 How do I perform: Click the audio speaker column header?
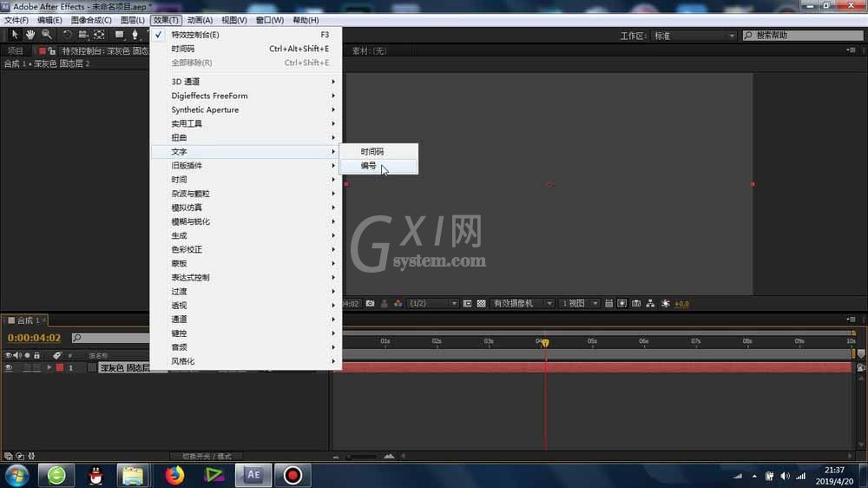17,355
